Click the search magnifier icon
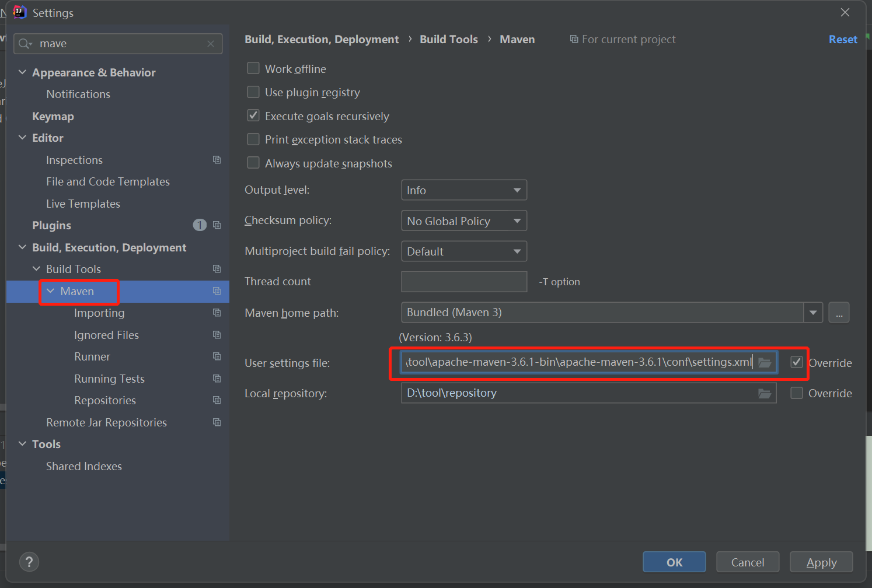This screenshot has width=872, height=588. [x=25, y=44]
